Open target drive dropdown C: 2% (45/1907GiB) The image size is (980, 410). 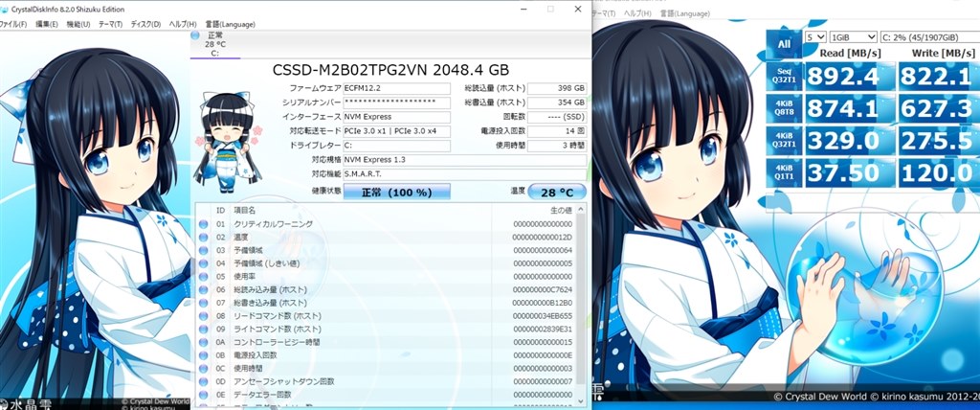930,37
